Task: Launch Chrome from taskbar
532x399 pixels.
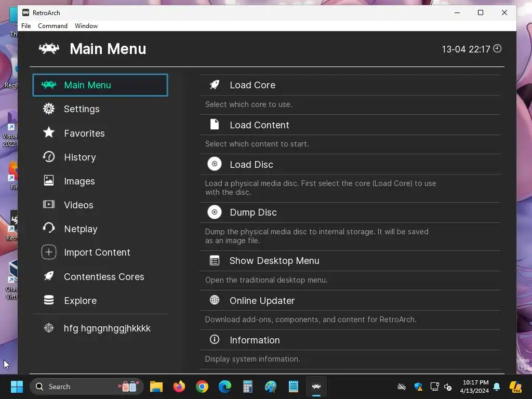Action: (x=202, y=387)
